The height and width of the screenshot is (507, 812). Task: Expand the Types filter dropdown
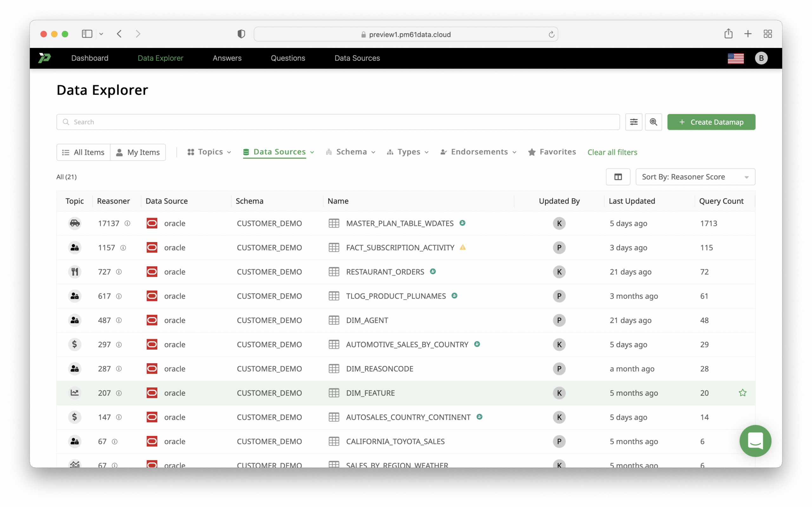(408, 152)
